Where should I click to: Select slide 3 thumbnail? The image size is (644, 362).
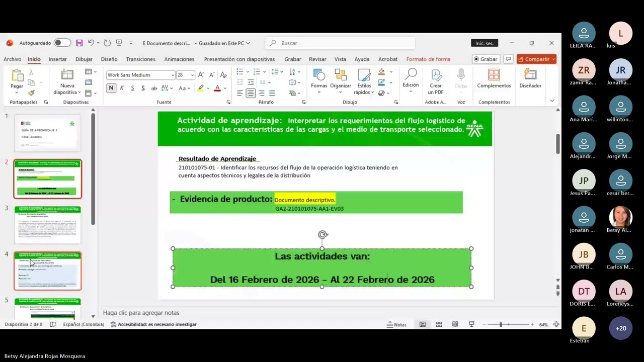coord(47,225)
